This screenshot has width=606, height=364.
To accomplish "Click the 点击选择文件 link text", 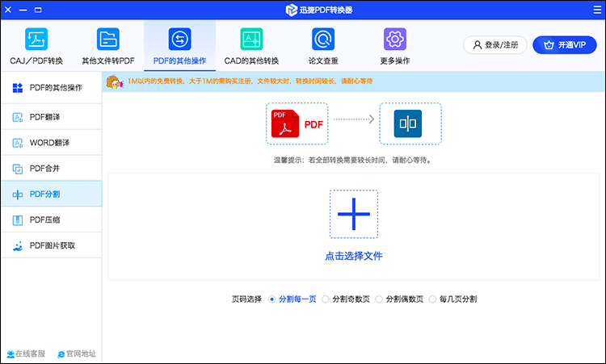I will coord(354,256).
